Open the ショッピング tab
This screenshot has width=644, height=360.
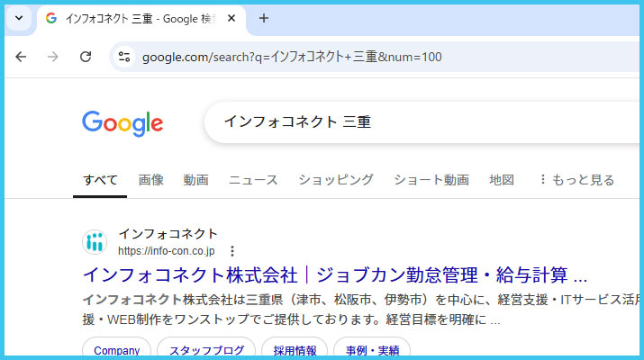[x=336, y=180]
